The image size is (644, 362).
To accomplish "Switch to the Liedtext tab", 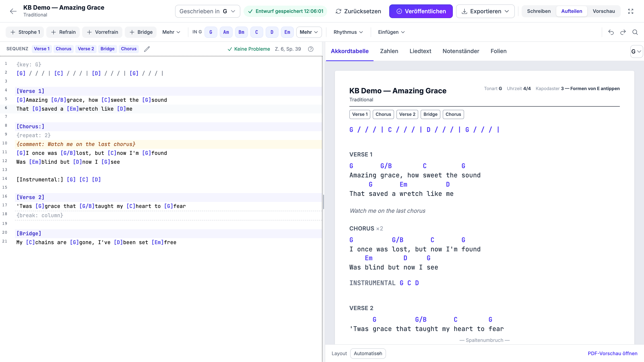I will pyautogui.click(x=420, y=51).
